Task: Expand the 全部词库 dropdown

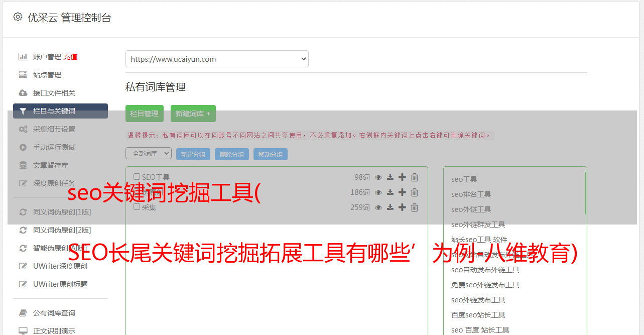Action: [x=148, y=154]
